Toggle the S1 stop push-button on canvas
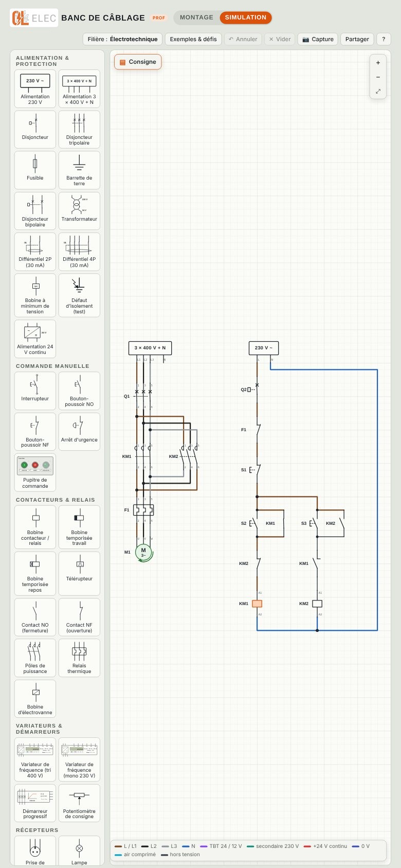 pos(256,470)
